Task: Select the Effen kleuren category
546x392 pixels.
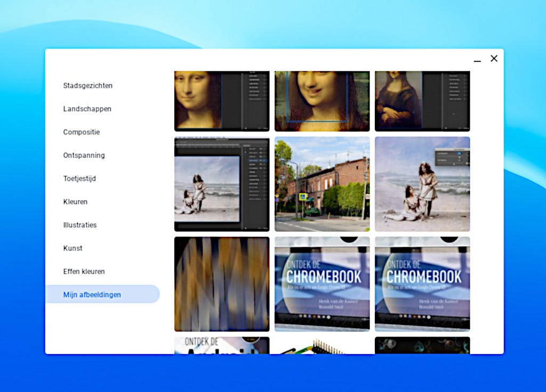Action: [84, 272]
